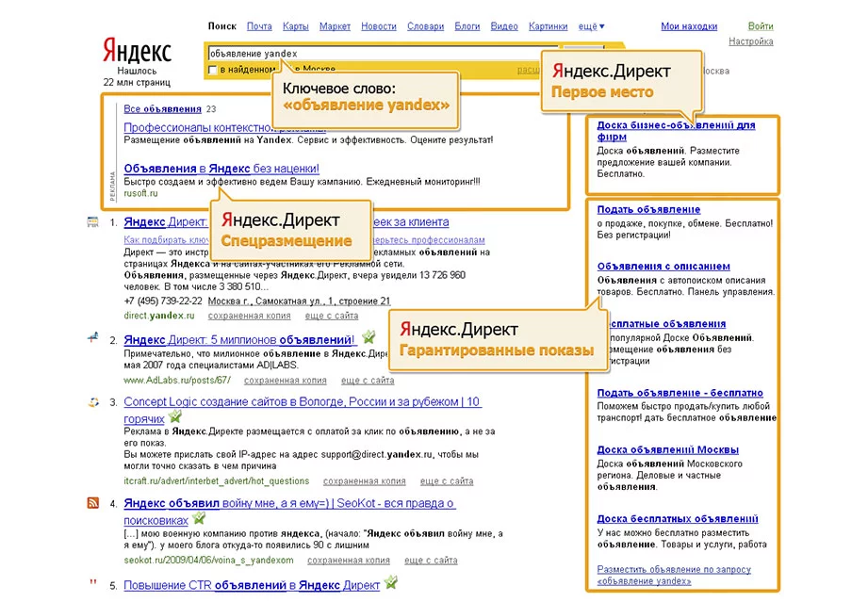This screenshot has width=868, height=602.
Task: Open the Почта service
Action: pyautogui.click(x=259, y=26)
